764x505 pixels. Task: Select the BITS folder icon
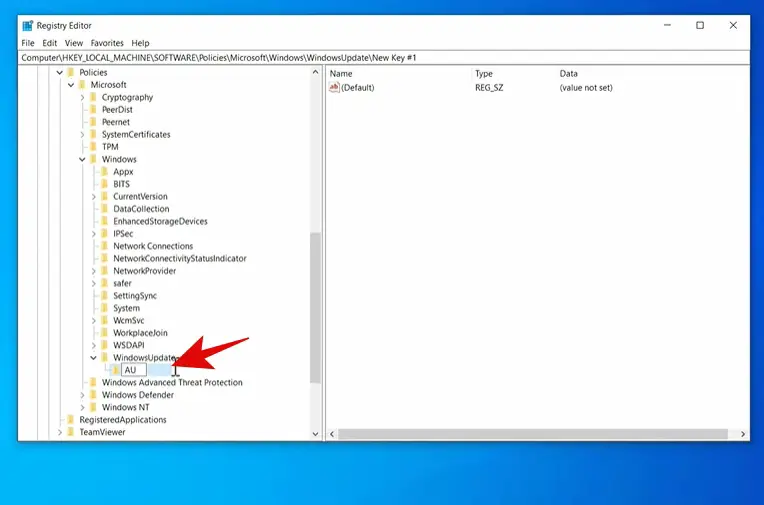104,184
